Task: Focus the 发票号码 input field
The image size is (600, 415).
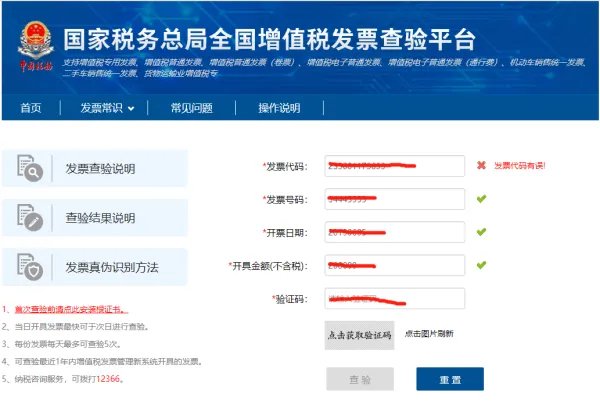Action: click(x=395, y=199)
